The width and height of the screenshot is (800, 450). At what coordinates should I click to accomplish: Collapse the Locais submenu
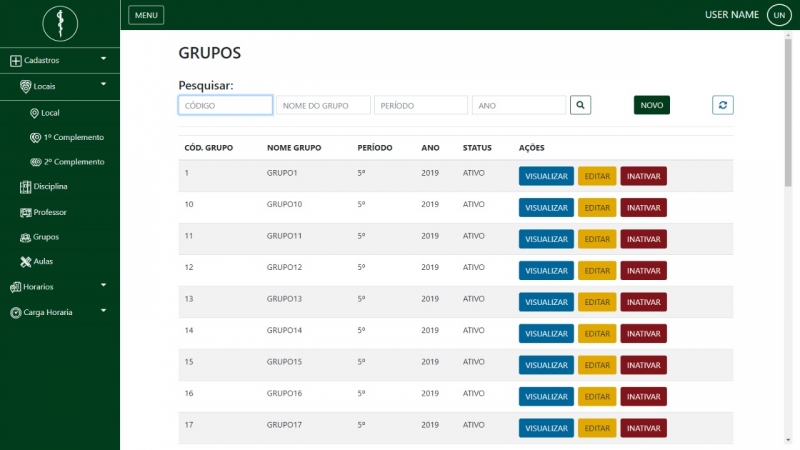(59, 86)
